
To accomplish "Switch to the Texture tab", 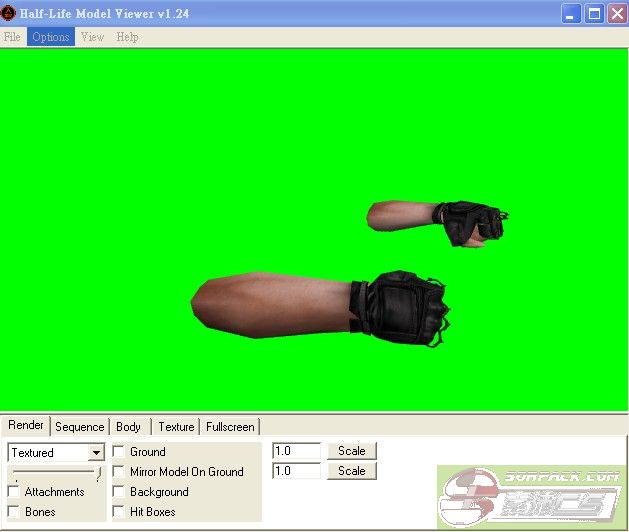I will tap(176, 427).
